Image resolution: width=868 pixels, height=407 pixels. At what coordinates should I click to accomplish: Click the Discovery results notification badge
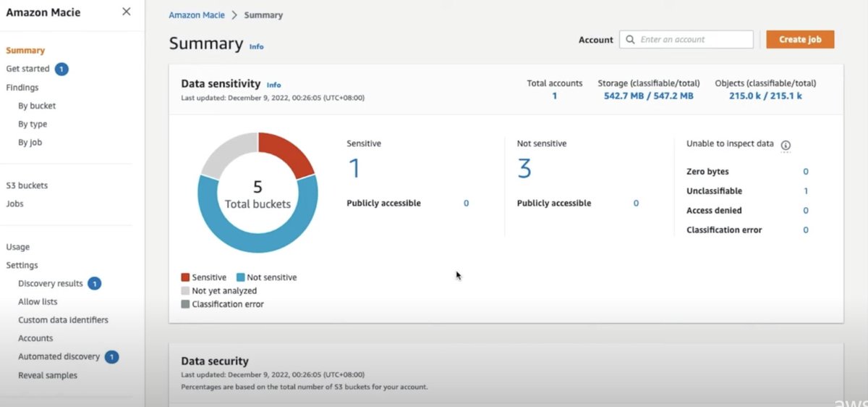(x=95, y=284)
